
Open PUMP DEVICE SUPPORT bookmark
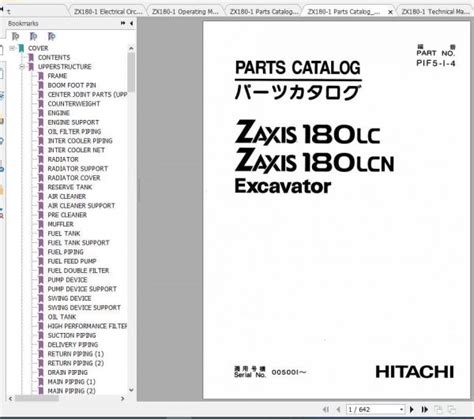pyautogui.click(x=82, y=289)
